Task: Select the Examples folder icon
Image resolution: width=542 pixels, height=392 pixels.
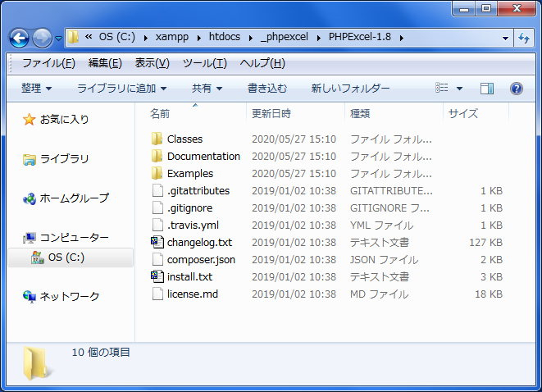Action: point(157,173)
